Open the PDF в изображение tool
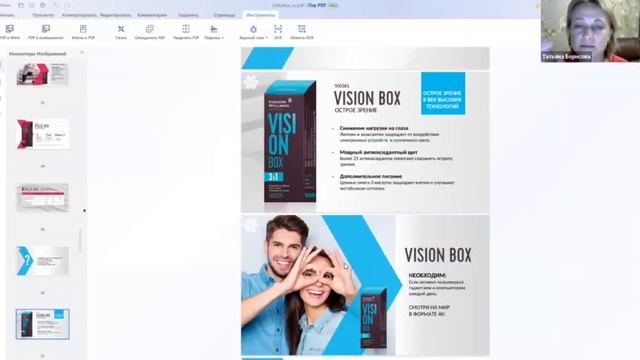The height and width of the screenshot is (360, 640). click(46, 32)
